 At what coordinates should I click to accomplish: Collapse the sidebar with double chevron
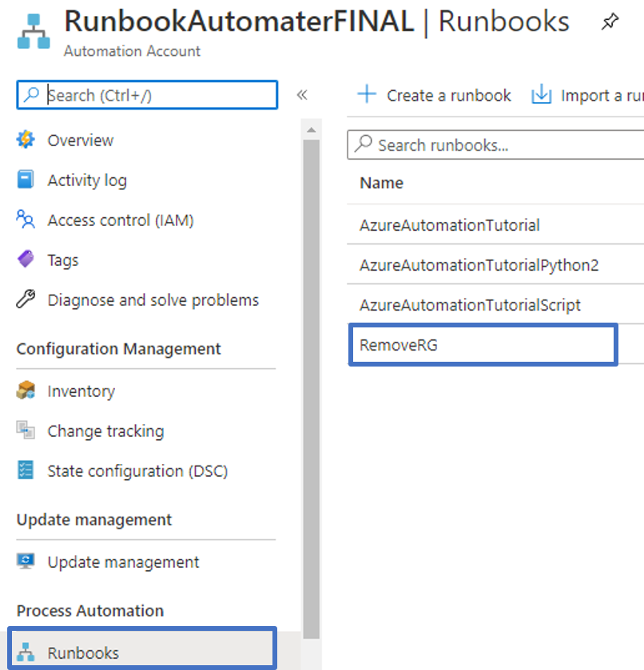tap(302, 95)
